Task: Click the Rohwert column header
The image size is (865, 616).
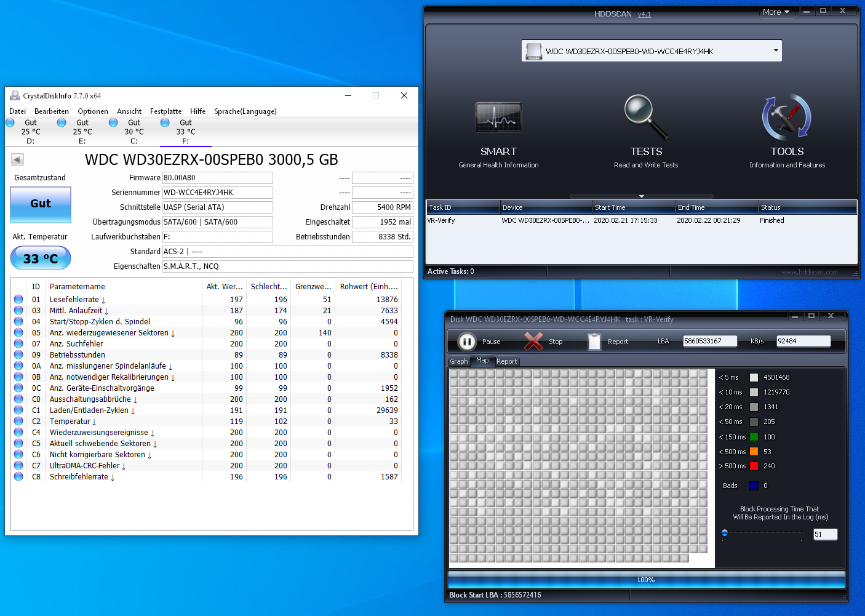Action: click(x=369, y=287)
